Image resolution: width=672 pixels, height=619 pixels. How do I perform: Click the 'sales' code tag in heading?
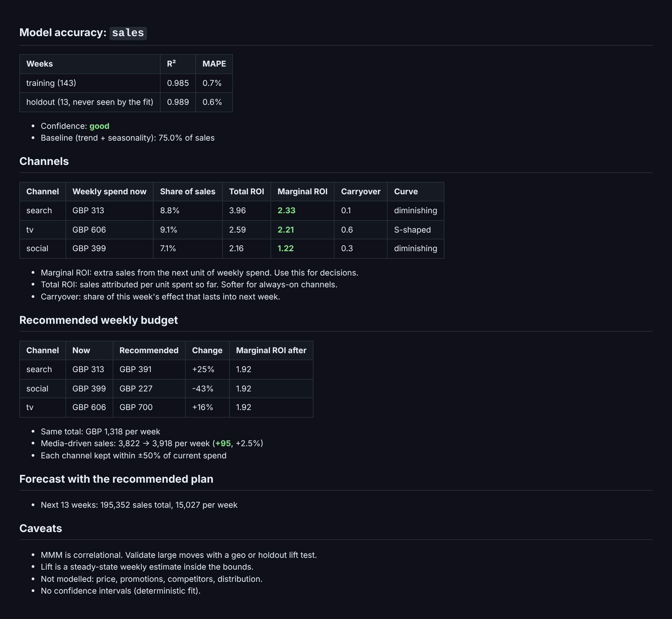(128, 33)
